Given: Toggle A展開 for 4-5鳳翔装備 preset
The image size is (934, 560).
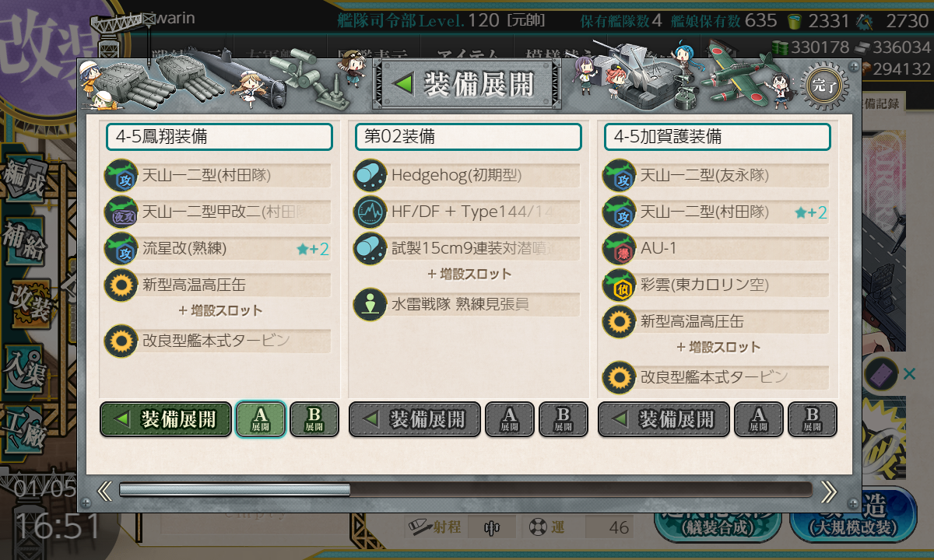Looking at the screenshot, I should coord(261,419).
